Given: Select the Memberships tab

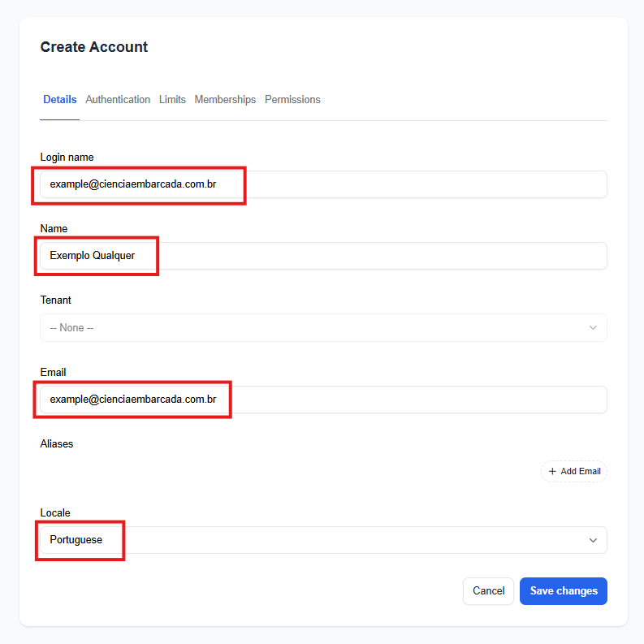Looking at the screenshot, I should pyautogui.click(x=225, y=100).
